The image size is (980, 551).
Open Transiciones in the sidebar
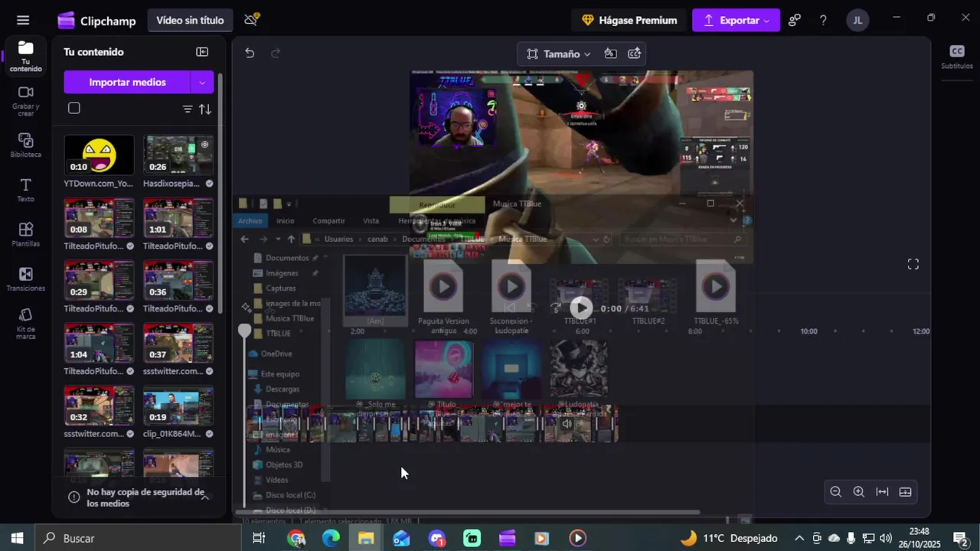pyautogui.click(x=26, y=279)
